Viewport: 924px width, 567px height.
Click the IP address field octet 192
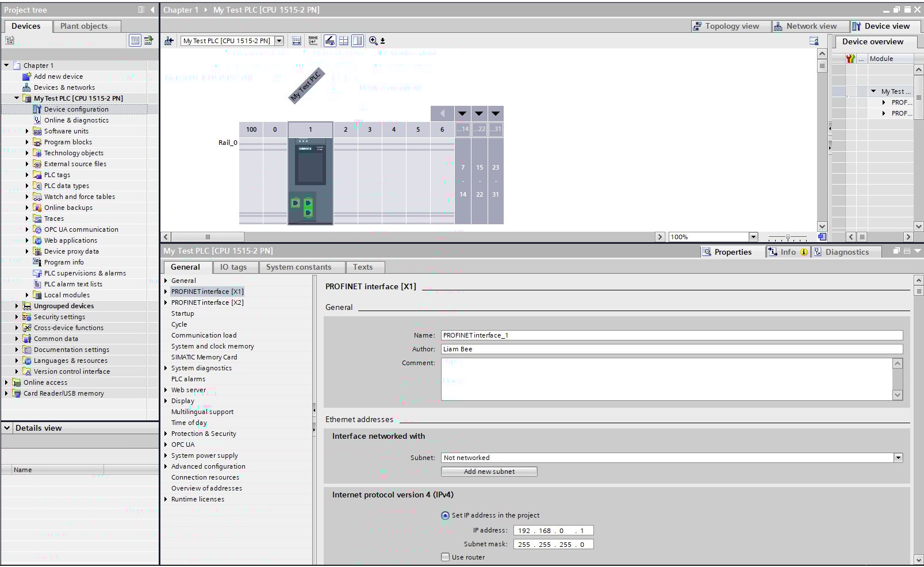coord(524,530)
